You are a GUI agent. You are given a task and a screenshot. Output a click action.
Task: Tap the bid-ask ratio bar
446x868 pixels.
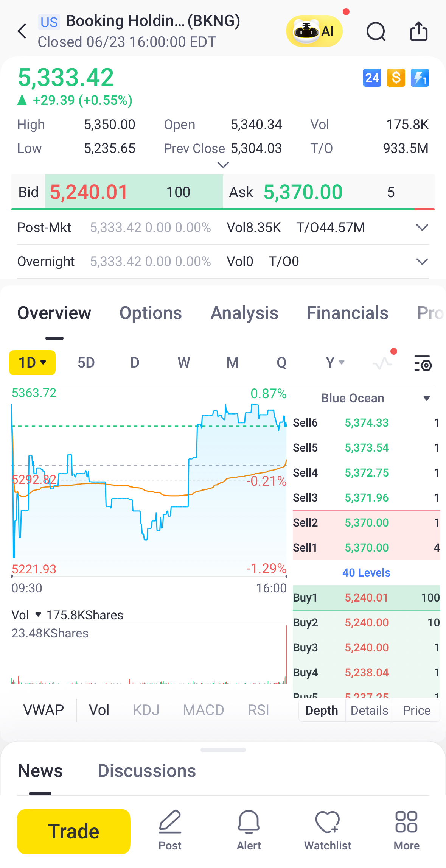223,209
